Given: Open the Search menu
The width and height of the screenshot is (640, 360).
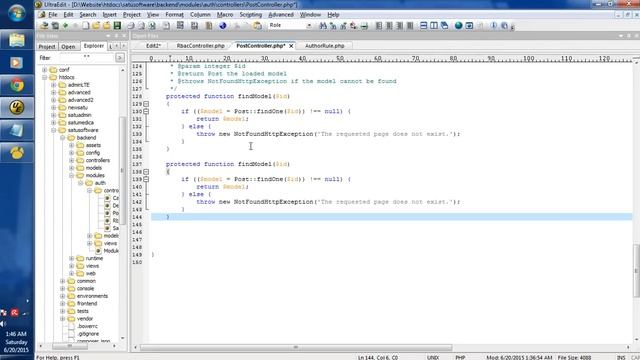Looking at the screenshot, I should point(88,15).
